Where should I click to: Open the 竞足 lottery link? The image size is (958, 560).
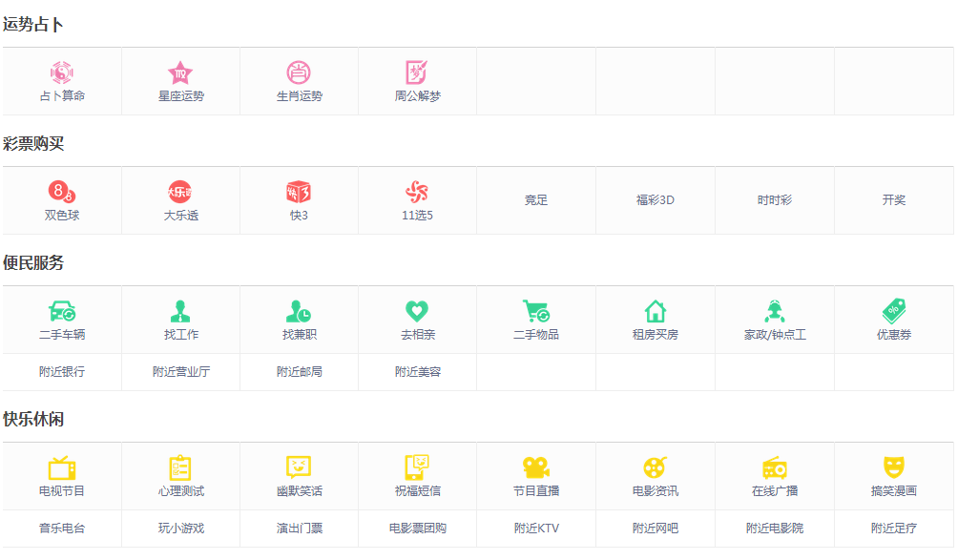point(536,200)
